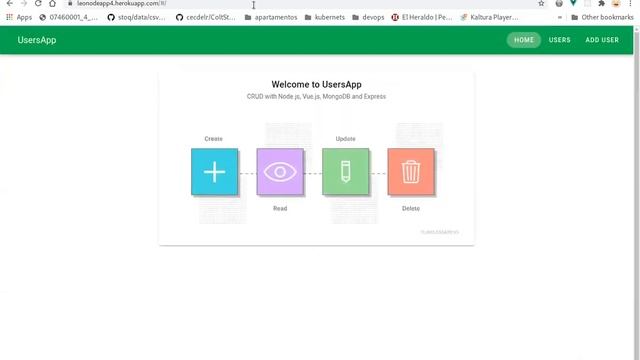Expand the devops bookmark folder
This screenshot has height=360, width=640.
[x=368, y=17]
